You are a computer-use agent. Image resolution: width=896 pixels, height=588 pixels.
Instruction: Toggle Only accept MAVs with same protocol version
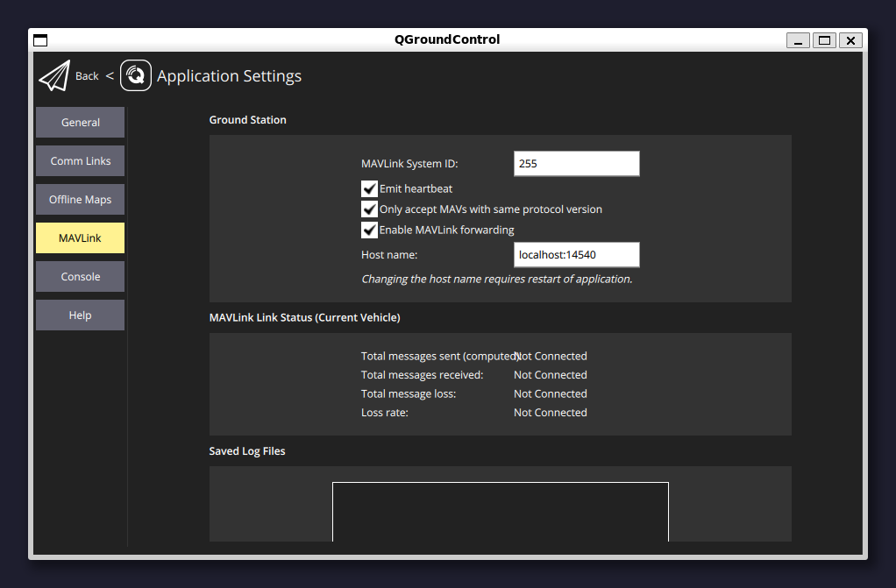click(369, 209)
